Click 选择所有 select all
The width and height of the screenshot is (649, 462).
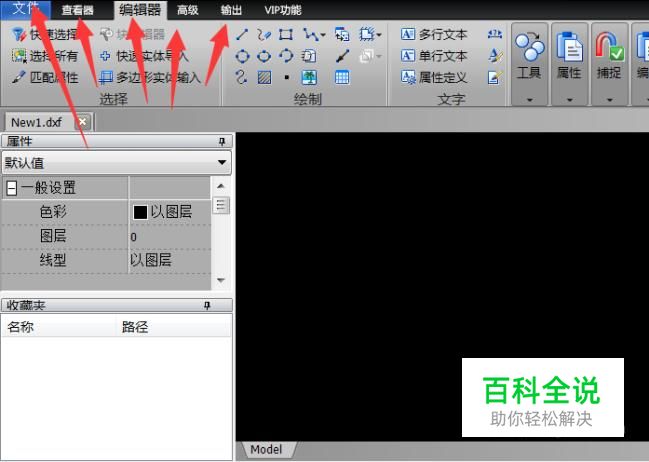45,56
